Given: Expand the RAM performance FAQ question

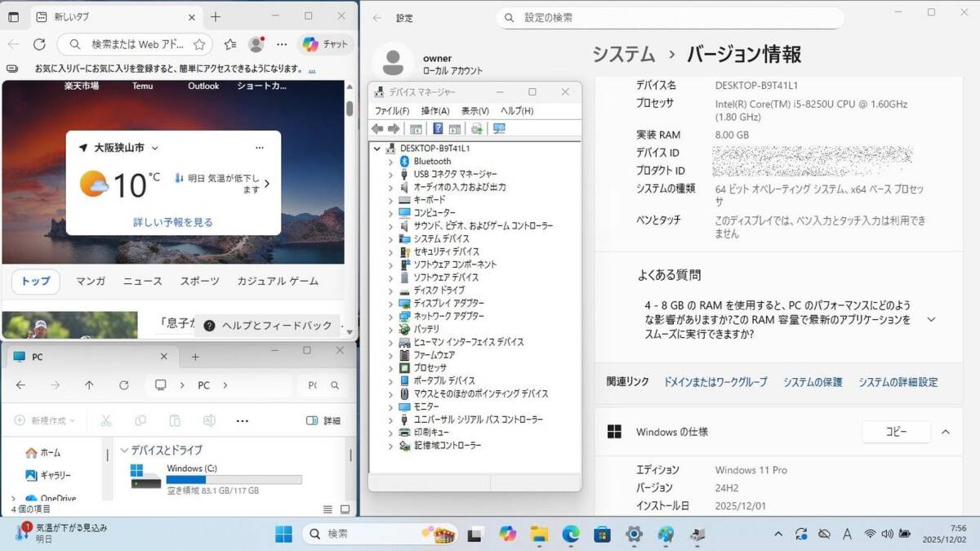Looking at the screenshot, I should [x=931, y=320].
